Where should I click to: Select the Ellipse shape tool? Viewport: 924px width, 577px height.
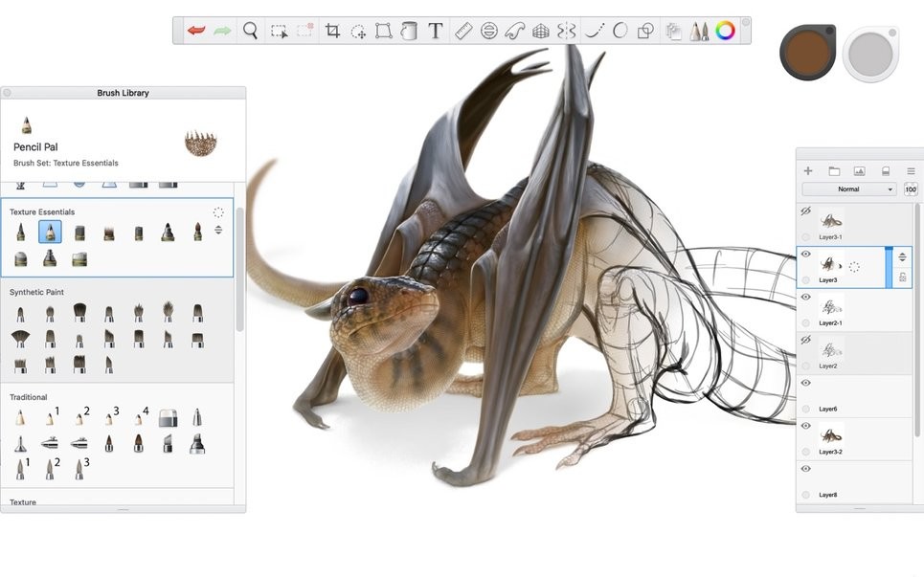pos(619,31)
